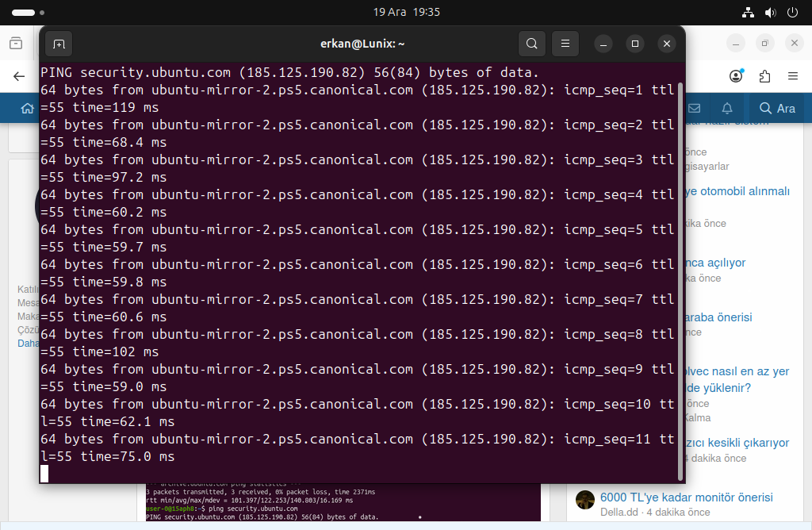Click the time=102 ms value
This screenshot has height=530, width=812.
[116, 351]
